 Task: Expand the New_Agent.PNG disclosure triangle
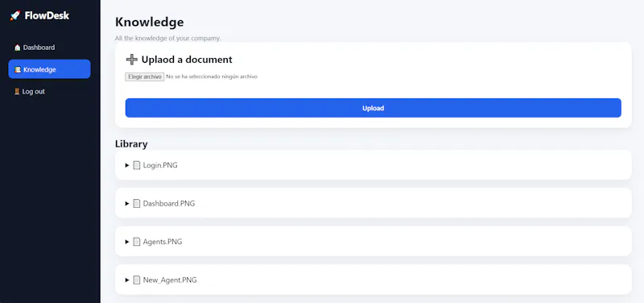click(127, 280)
